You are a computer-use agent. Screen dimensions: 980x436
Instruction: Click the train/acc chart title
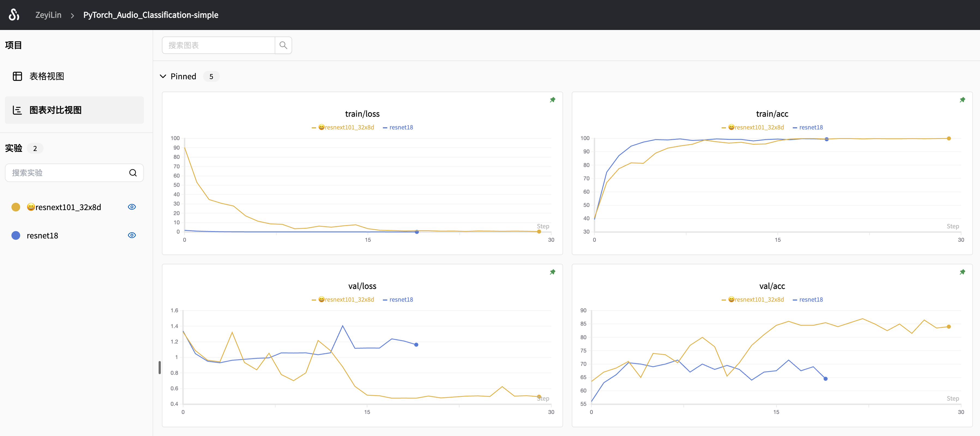772,114
